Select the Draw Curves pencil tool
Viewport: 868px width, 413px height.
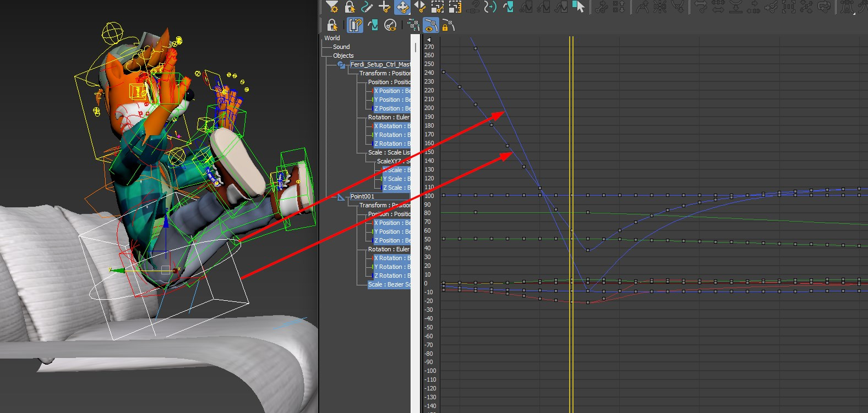[x=367, y=7]
